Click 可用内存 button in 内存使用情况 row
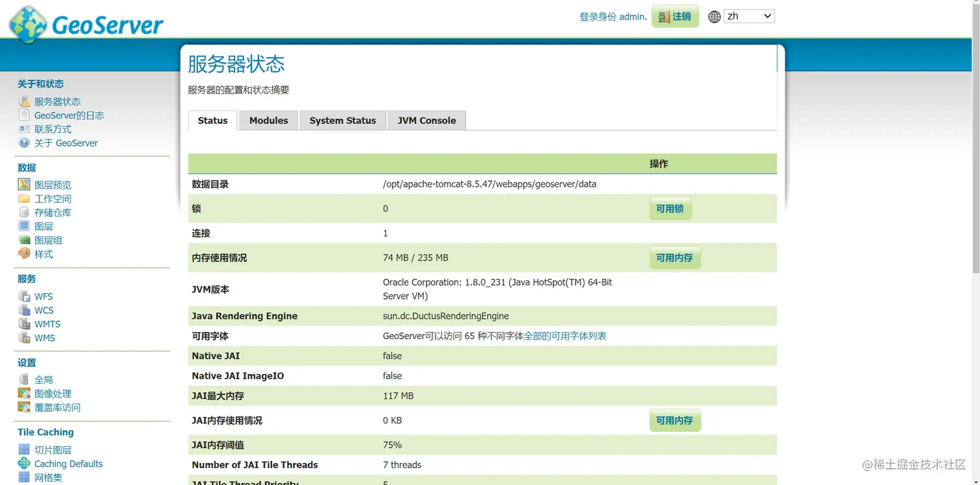The height and width of the screenshot is (485, 980). [x=675, y=257]
